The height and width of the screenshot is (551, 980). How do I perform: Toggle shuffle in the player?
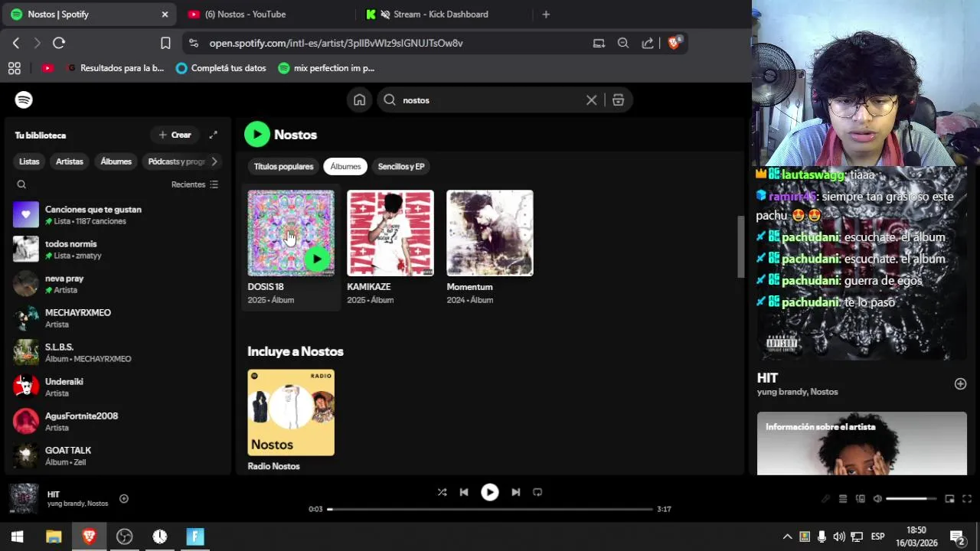click(x=442, y=492)
